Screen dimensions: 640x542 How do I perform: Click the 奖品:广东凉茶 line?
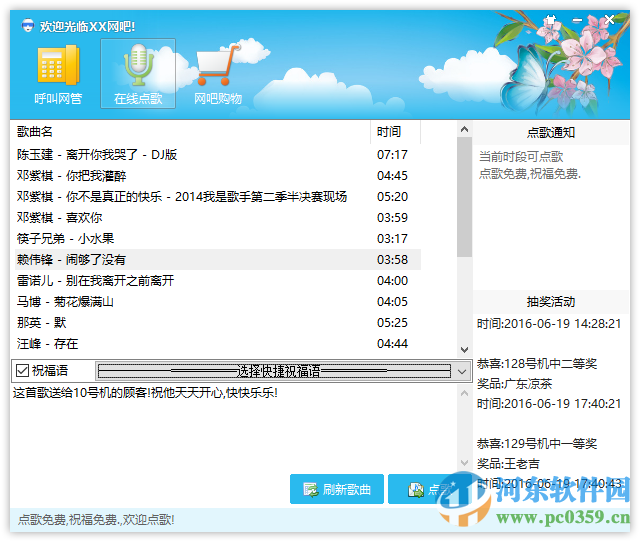[514, 384]
